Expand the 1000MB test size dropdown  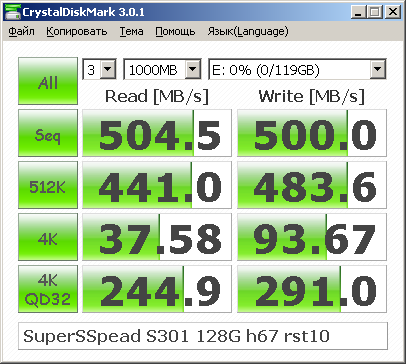tap(192, 69)
